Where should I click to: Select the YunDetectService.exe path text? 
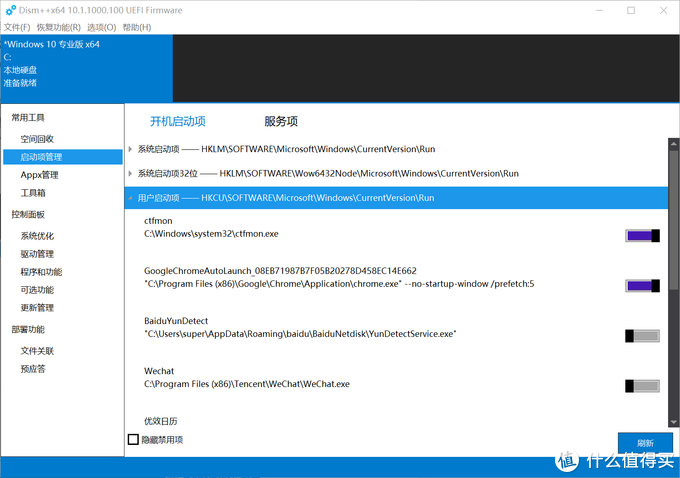click(x=300, y=334)
